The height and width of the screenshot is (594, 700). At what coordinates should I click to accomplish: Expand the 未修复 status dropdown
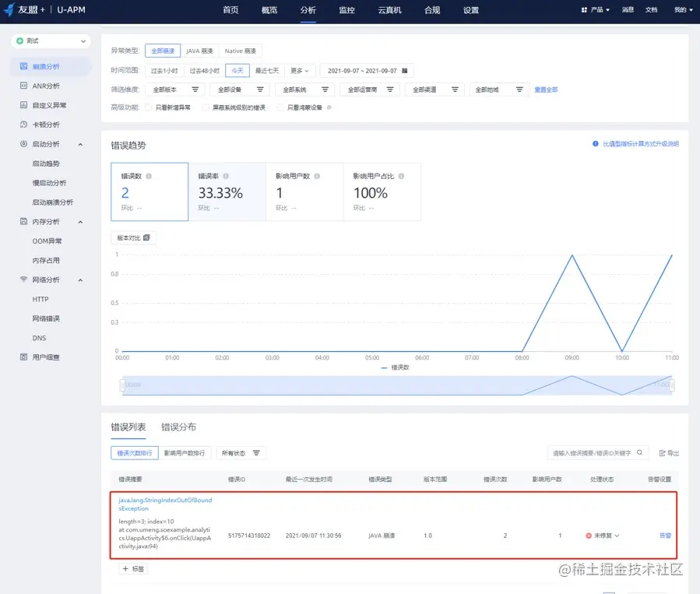617,536
